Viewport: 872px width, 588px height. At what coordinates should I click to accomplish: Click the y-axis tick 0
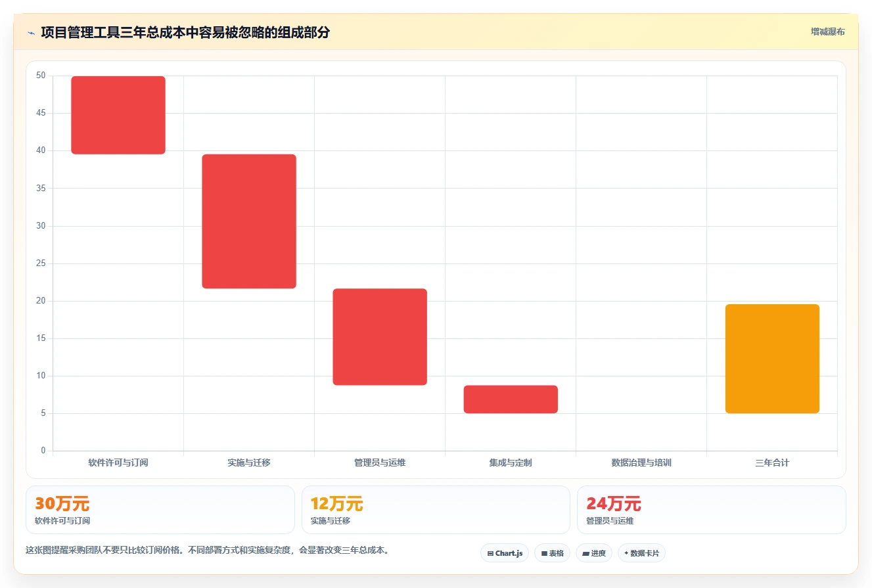click(43, 451)
